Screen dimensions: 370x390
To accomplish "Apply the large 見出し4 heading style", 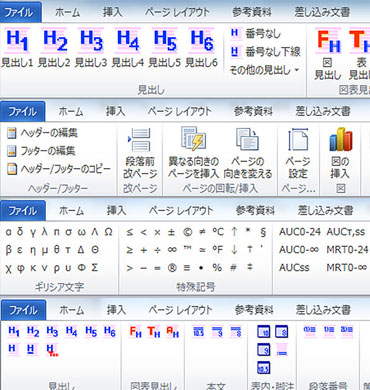I will (x=128, y=48).
